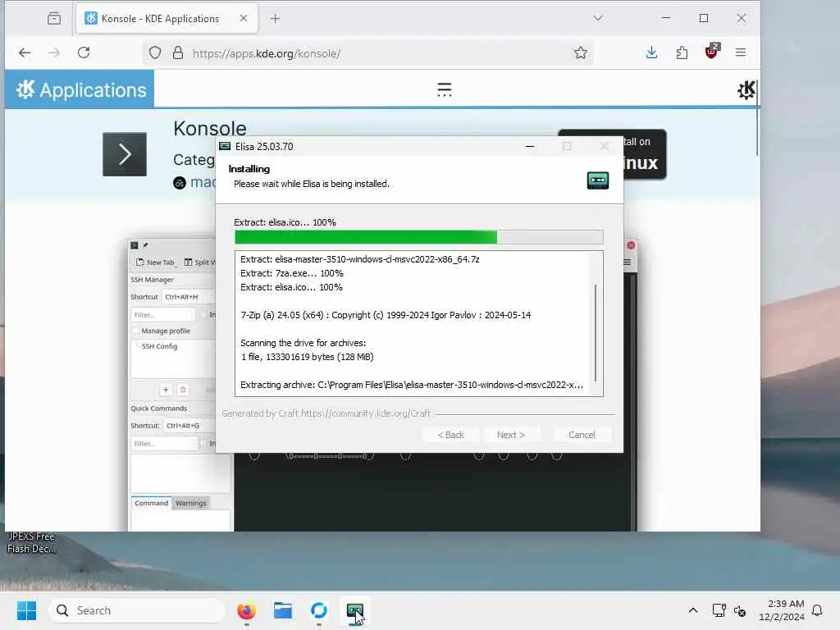Viewport: 840px width, 630px height.
Task: Minimize the Elisa installer window
Action: pos(530,146)
